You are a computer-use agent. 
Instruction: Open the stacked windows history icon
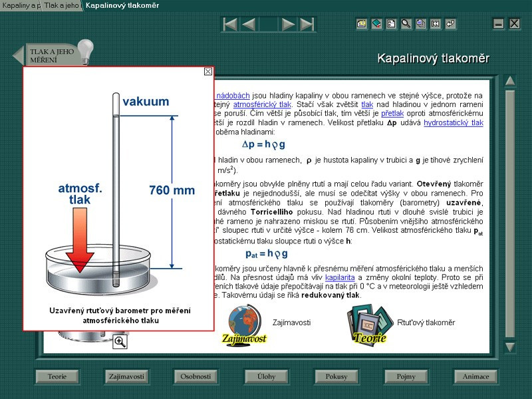pos(421,24)
